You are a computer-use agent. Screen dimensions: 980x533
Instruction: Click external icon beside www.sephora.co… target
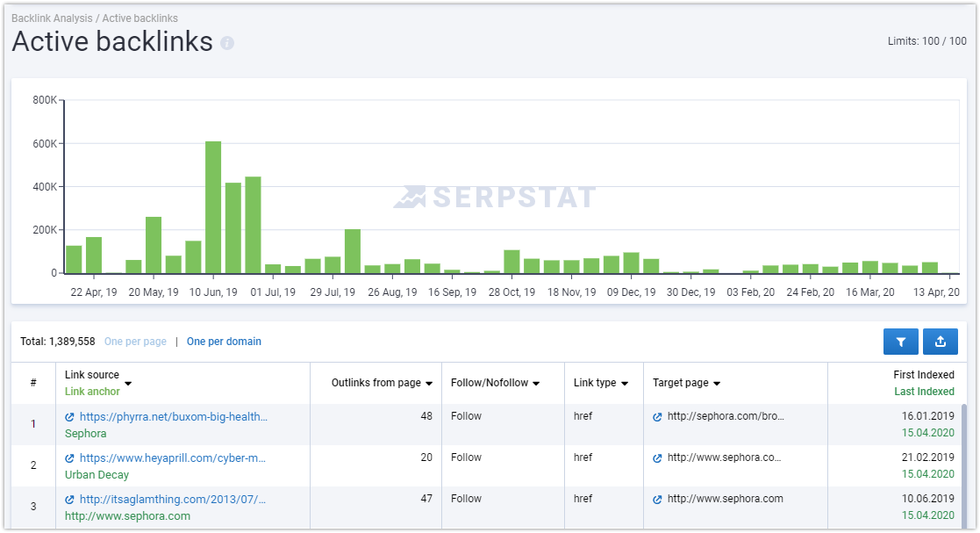tap(657, 458)
